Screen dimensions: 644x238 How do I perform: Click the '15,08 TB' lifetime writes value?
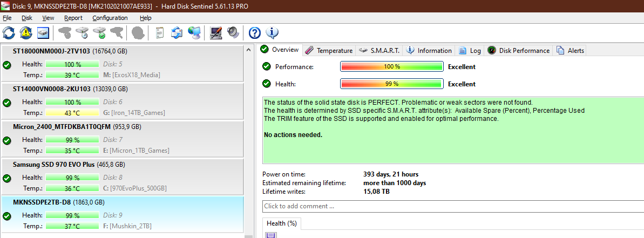point(376,192)
